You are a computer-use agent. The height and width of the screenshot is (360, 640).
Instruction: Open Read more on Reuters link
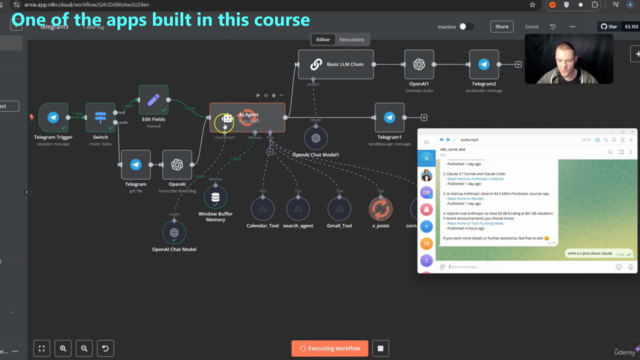(466, 199)
